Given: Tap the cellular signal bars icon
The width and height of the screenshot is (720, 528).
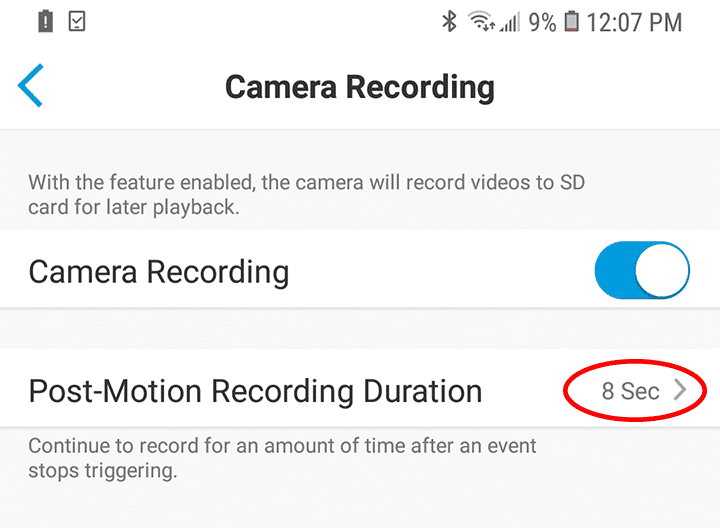Looking at the screenshot, I should (512, 22).
